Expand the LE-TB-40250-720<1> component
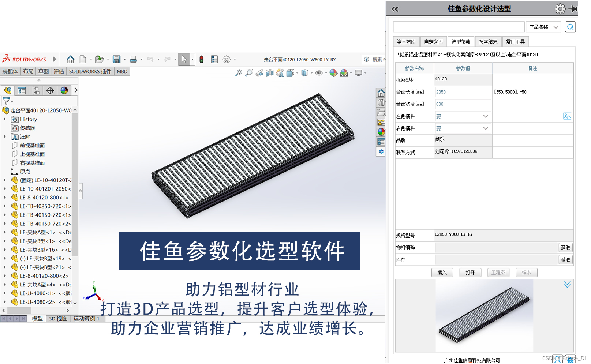The height and width of the screenshot is (364, 591). [4, 206]
